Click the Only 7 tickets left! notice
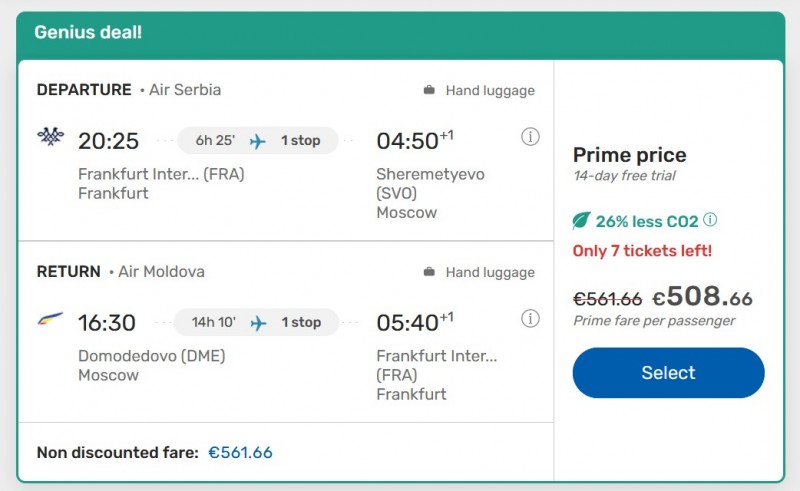 point(642,250)
